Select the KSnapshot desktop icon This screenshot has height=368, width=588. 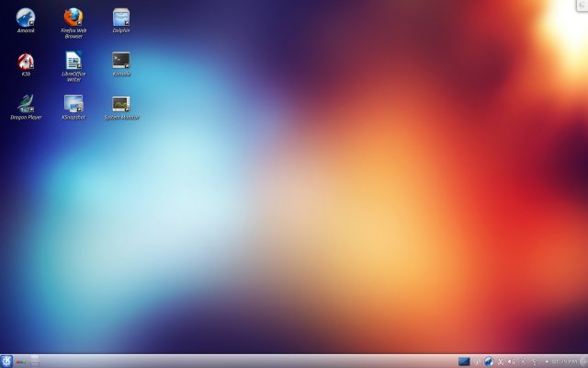(73, 108)
